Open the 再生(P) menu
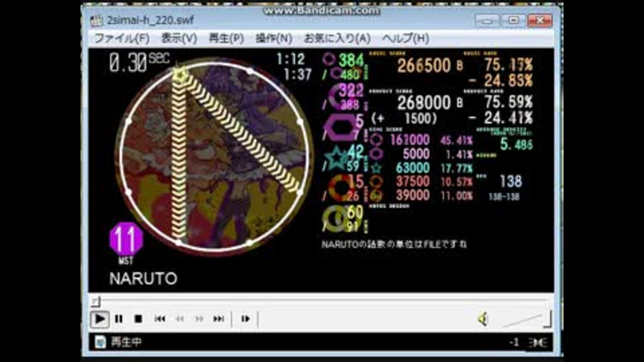644x362 pixels. coord(226,38)
